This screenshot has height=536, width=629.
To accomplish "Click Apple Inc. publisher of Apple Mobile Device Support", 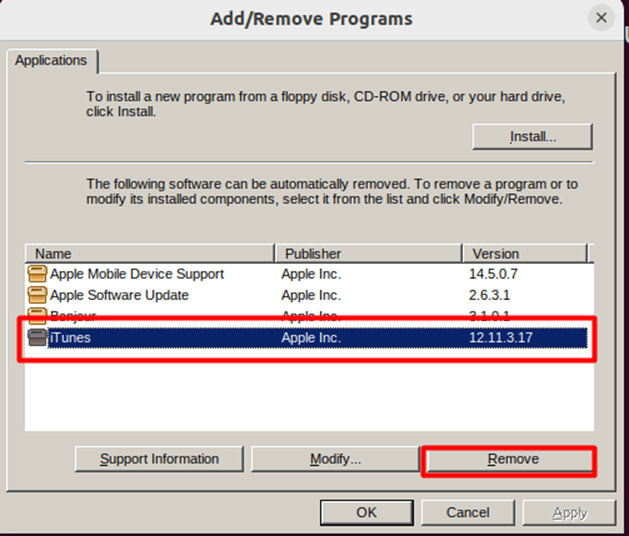I will pos(311,274).
